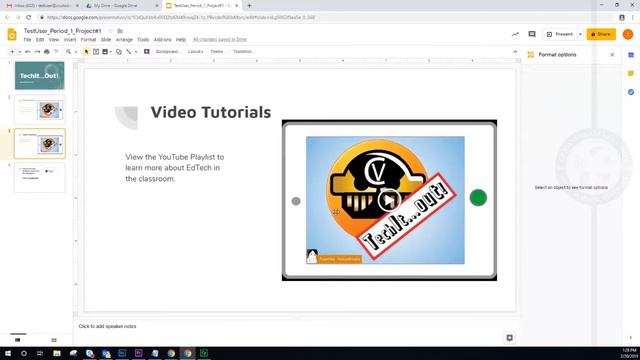Select slide 4 thumbnail
Image resolution: width=640 pixels, height=360 pixels.
[x=40, y=178]
